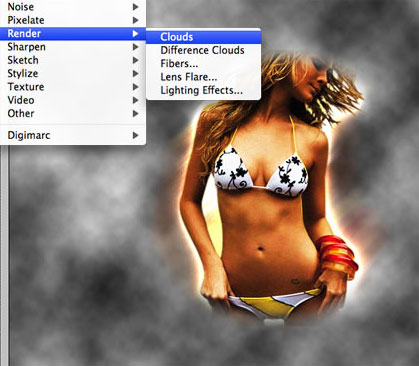Select the highlighted Render menu item
The width and height of the screenshot is (419, 366).
pos(73,33)
